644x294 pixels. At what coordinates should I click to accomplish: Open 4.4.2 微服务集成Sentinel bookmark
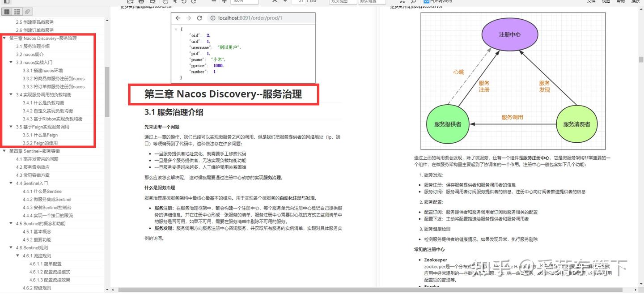tap(47, 200)
